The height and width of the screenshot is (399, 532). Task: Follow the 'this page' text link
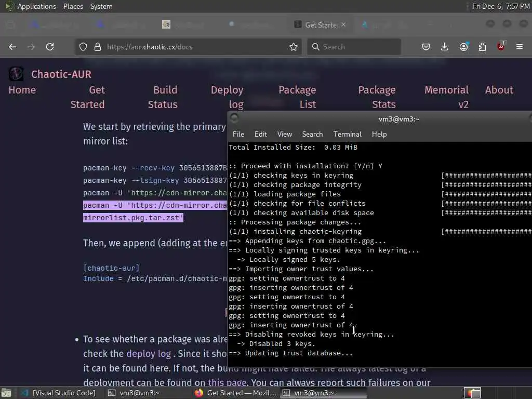tap(227, 383)
